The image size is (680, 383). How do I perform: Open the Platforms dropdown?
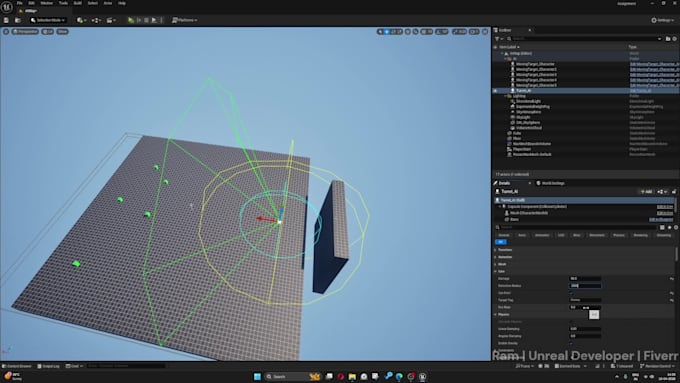pos(184,20)
